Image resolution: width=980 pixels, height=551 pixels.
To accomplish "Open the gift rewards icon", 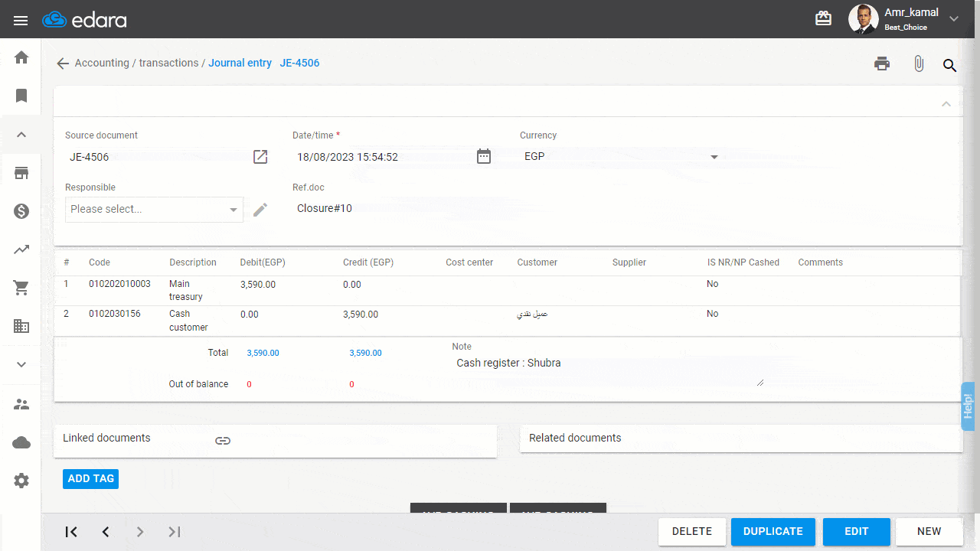I will pos(823,18).
